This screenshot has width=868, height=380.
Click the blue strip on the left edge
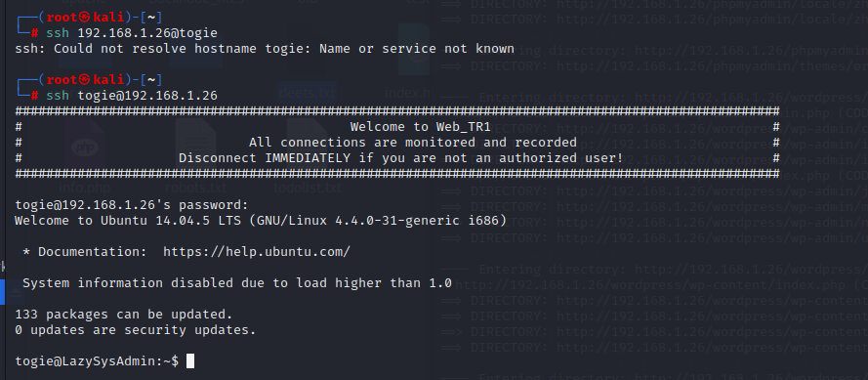(2, 292)
